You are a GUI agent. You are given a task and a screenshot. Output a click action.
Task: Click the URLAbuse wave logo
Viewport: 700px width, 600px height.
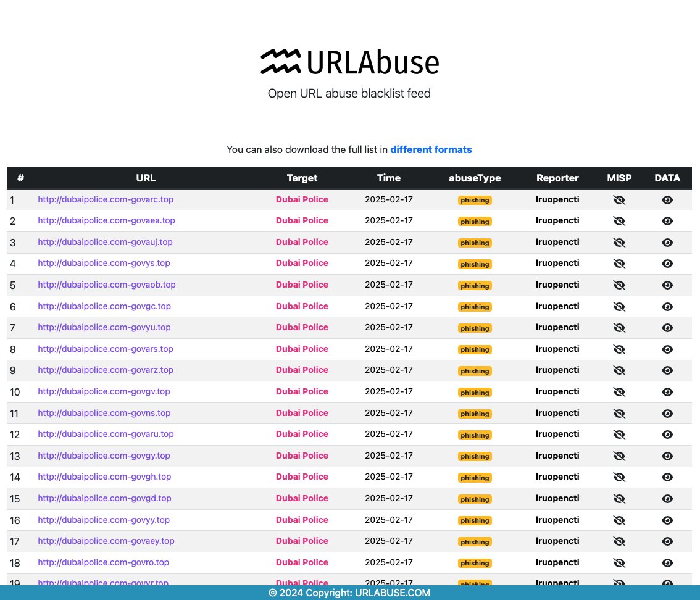coord(280,61)
